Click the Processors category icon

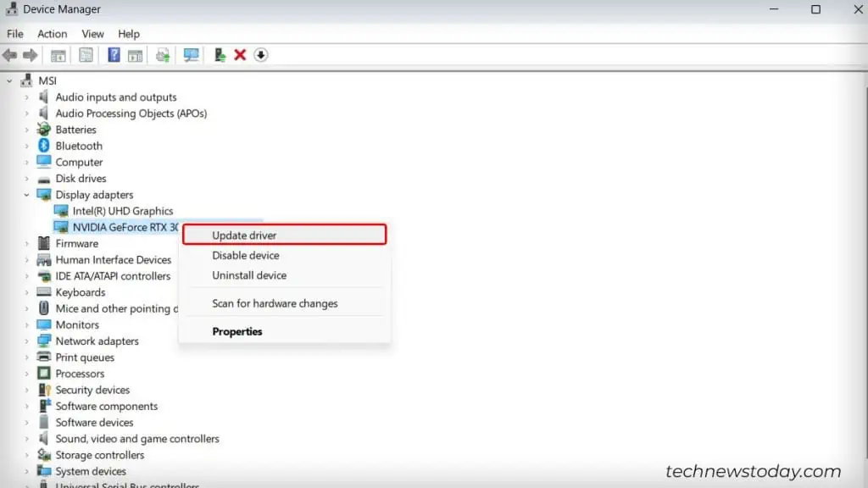44,374
